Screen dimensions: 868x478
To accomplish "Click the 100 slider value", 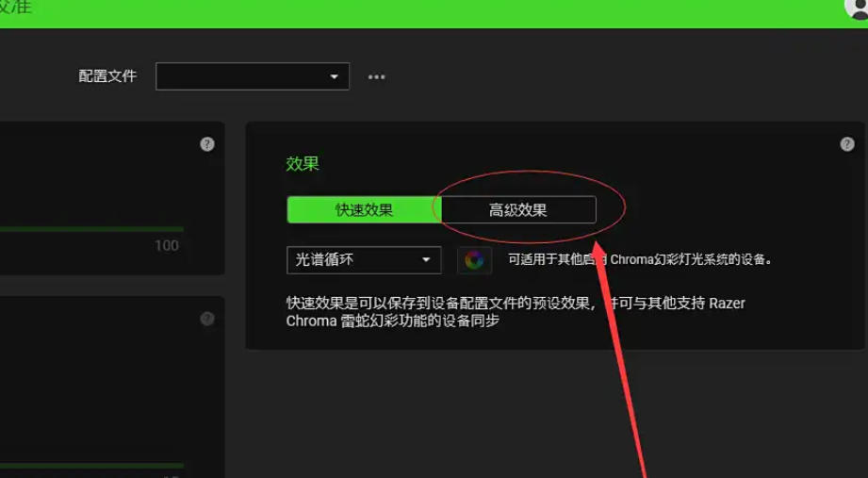I will (167, 245).
